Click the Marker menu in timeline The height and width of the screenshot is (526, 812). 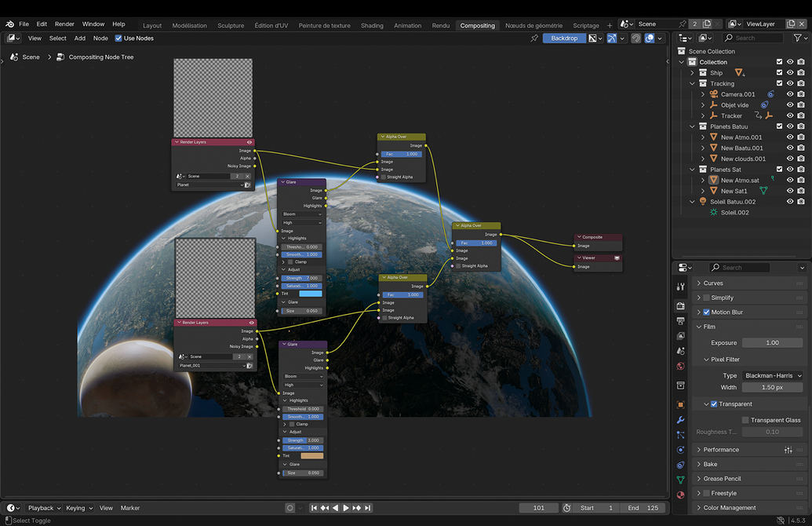[130, 509]
